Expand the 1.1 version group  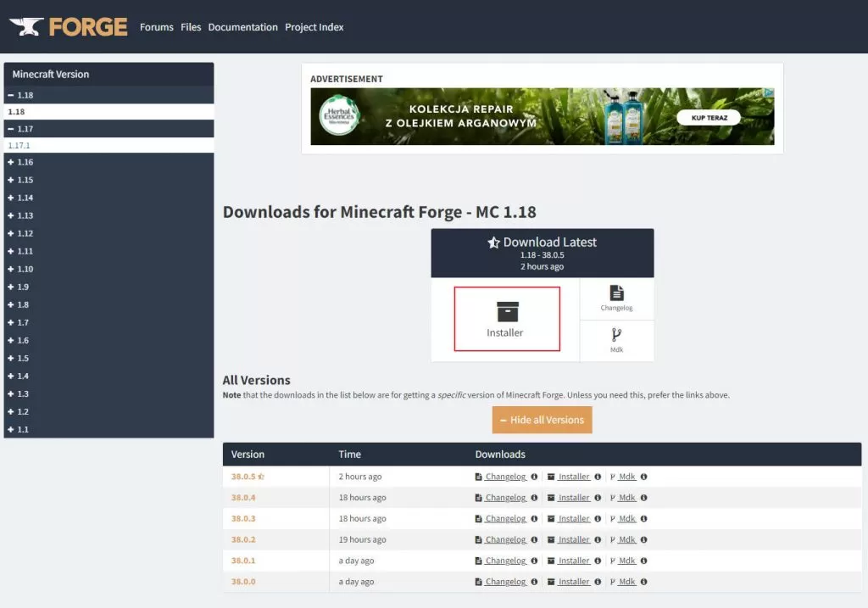tap(108, 429)
